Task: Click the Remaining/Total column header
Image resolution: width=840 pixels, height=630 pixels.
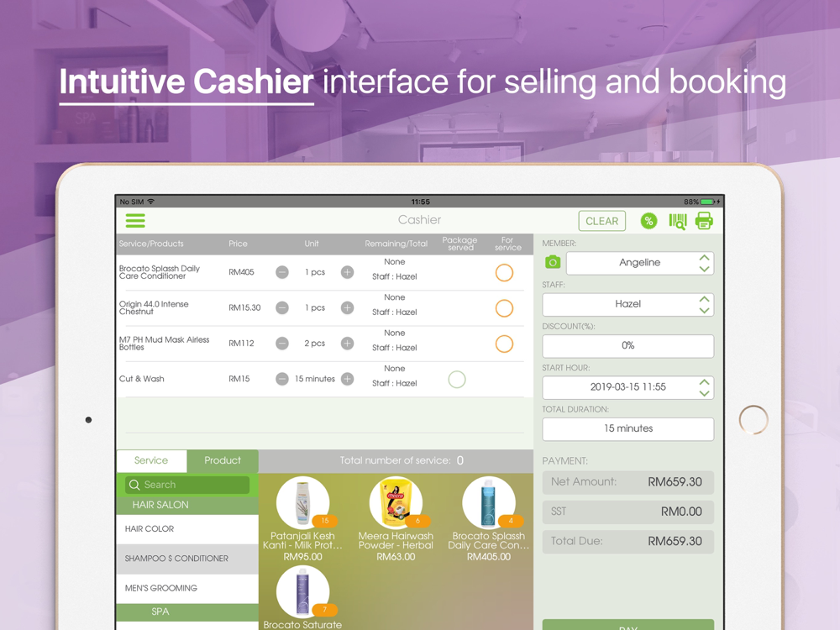Action: click(396, 244)
